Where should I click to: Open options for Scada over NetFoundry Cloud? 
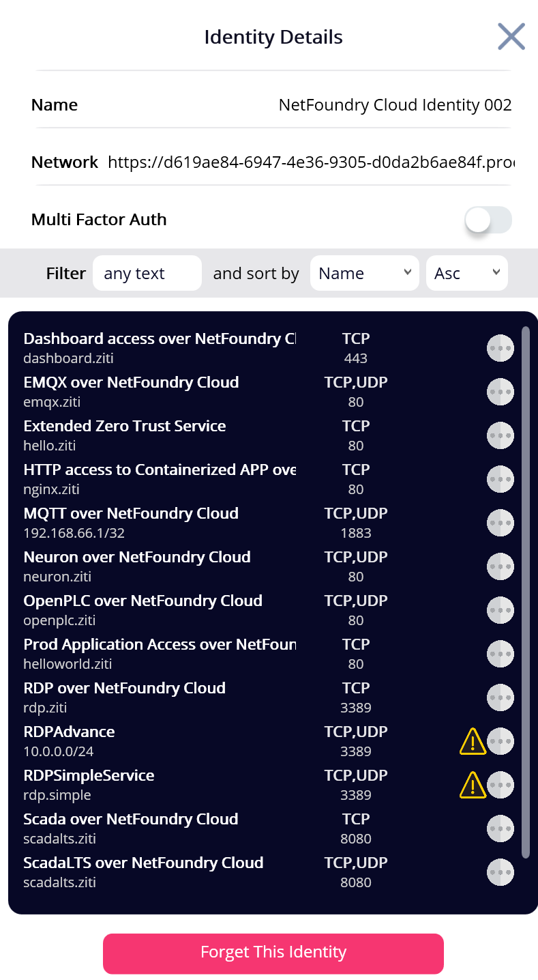click(500, 828)
